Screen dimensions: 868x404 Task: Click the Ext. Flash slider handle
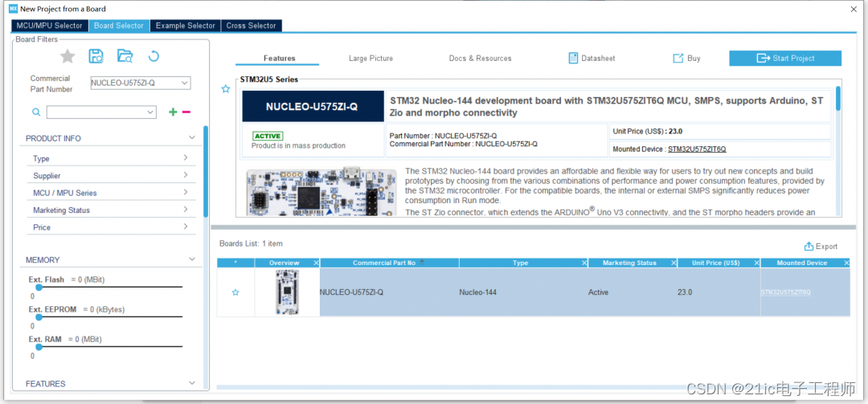tap(39, 288)
